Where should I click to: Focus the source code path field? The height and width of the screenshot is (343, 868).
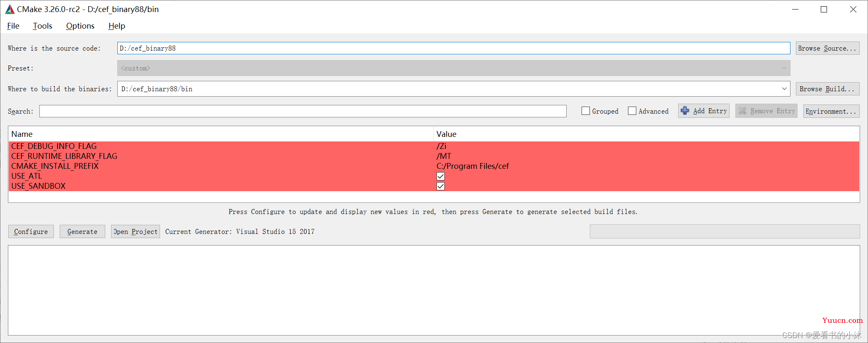click(x=453, y=48)
